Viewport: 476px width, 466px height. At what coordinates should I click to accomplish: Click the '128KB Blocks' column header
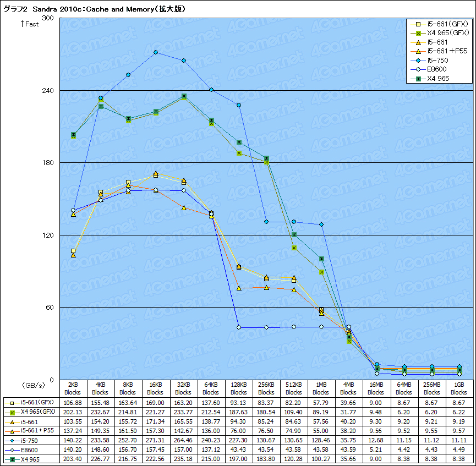pyautogui.click(x=239, y=388)
